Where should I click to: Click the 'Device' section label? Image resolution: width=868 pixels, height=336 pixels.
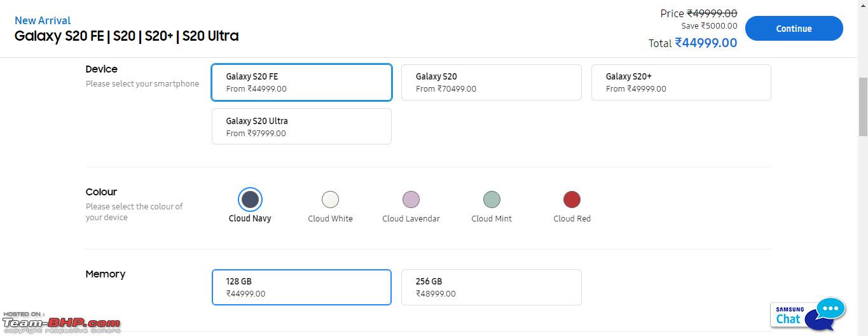pos(102,69)
